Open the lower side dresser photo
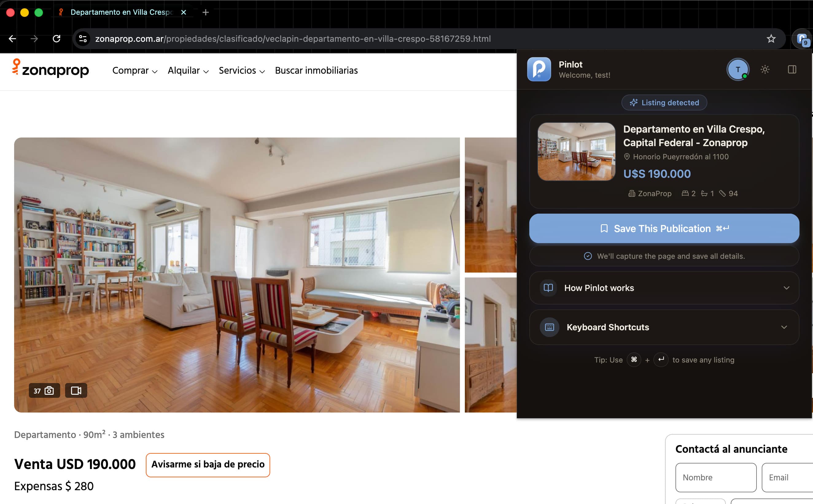The height and width of the screenshot is (504, 813). pos(491,345)
